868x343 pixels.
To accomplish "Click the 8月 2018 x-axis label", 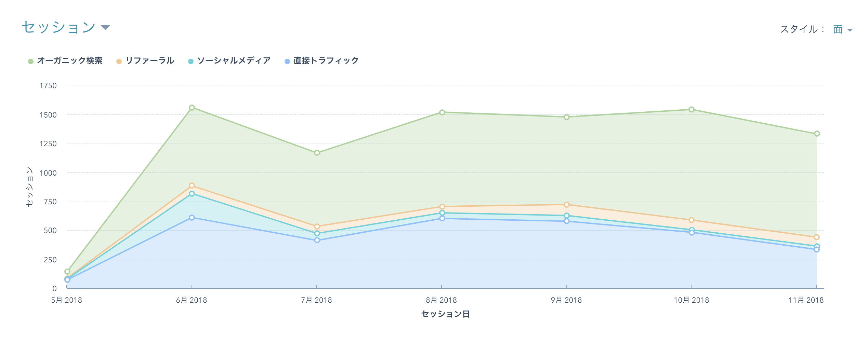I will (441, 300).
